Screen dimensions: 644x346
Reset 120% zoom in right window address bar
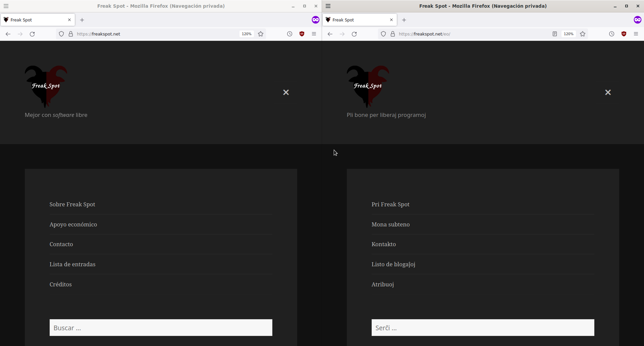(x=569, y=34)
